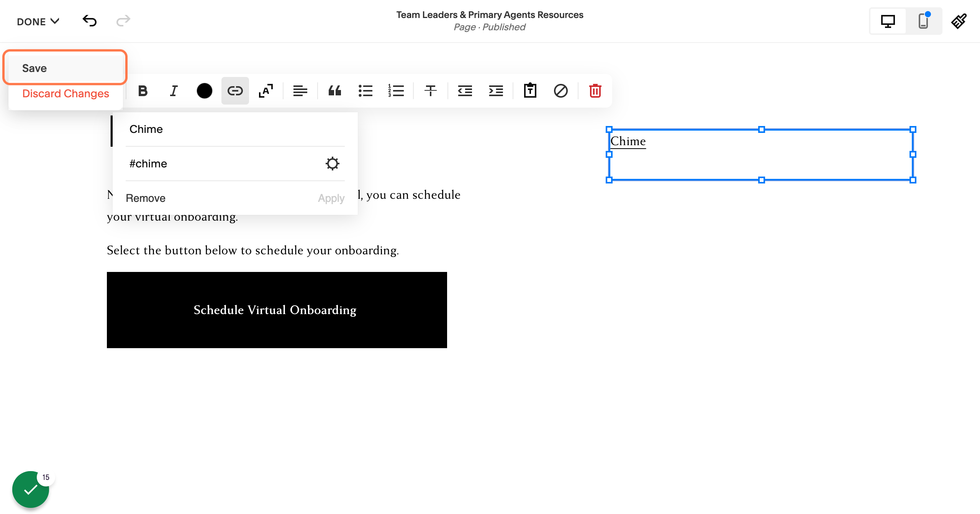Delete the block with the red trash icon
This screenshot has width=980, height=514.
point(595,91)
